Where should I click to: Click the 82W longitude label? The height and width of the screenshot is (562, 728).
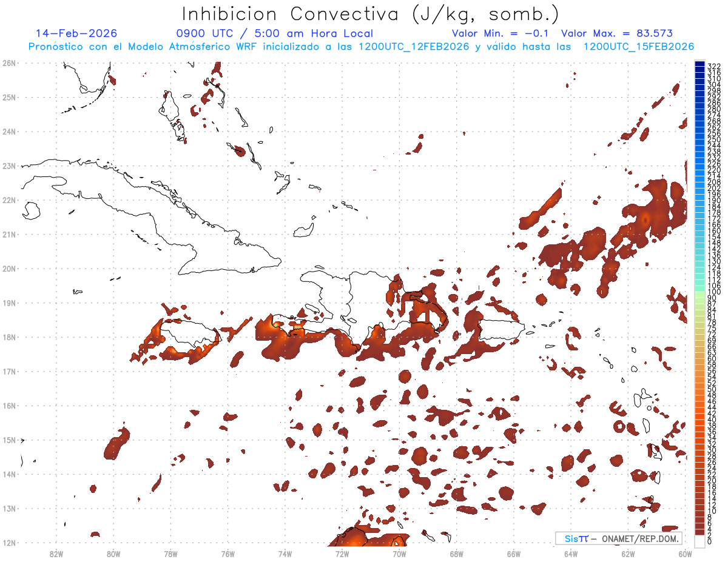pos(56,553)
